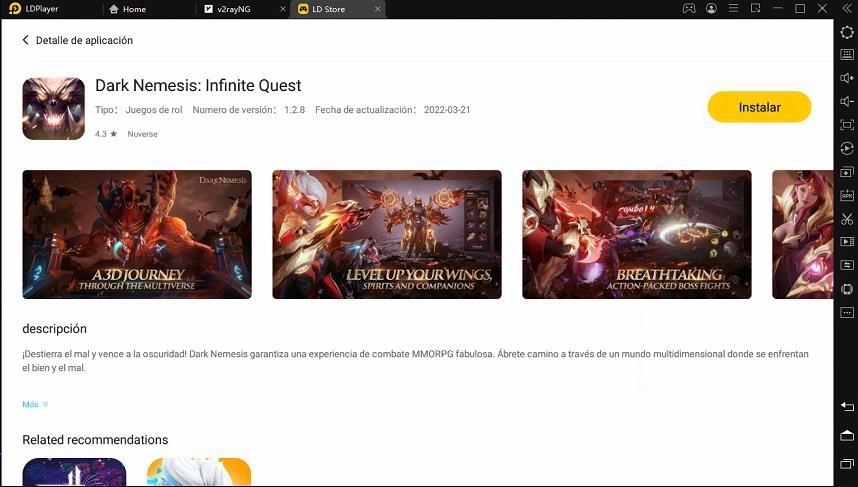
Task: Open Level Up Your Wings screenshot
Action: tap(387, 234)
